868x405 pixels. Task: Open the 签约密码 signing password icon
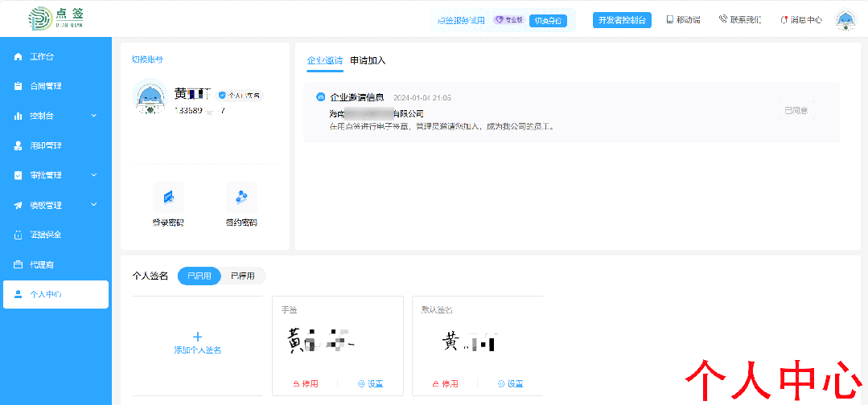click(241, 198)
